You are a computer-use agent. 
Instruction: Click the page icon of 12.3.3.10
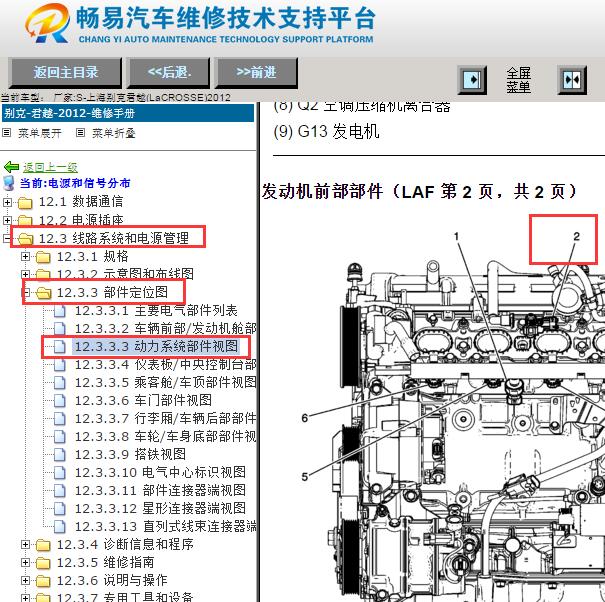coord(59,473)
